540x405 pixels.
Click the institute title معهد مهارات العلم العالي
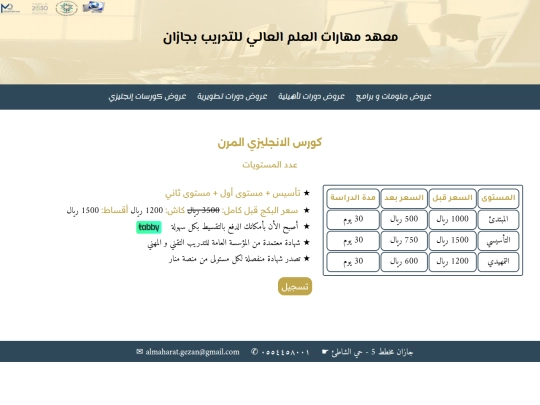pos(280,37)
